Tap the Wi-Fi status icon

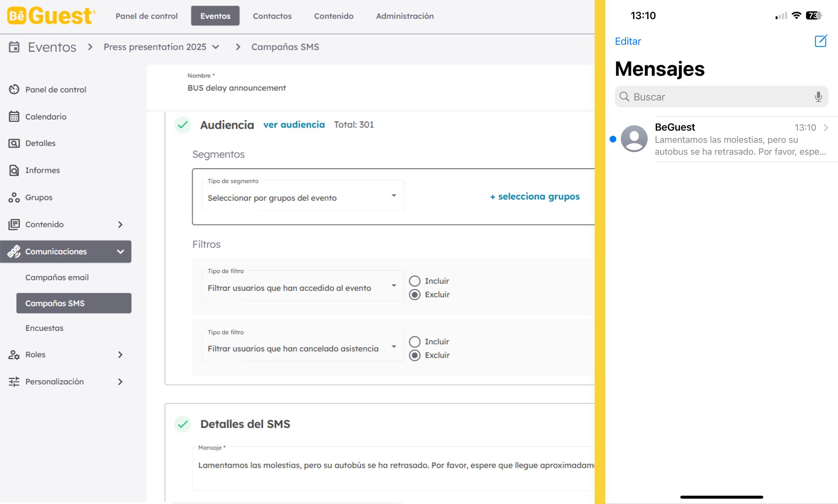pos(797,16)
